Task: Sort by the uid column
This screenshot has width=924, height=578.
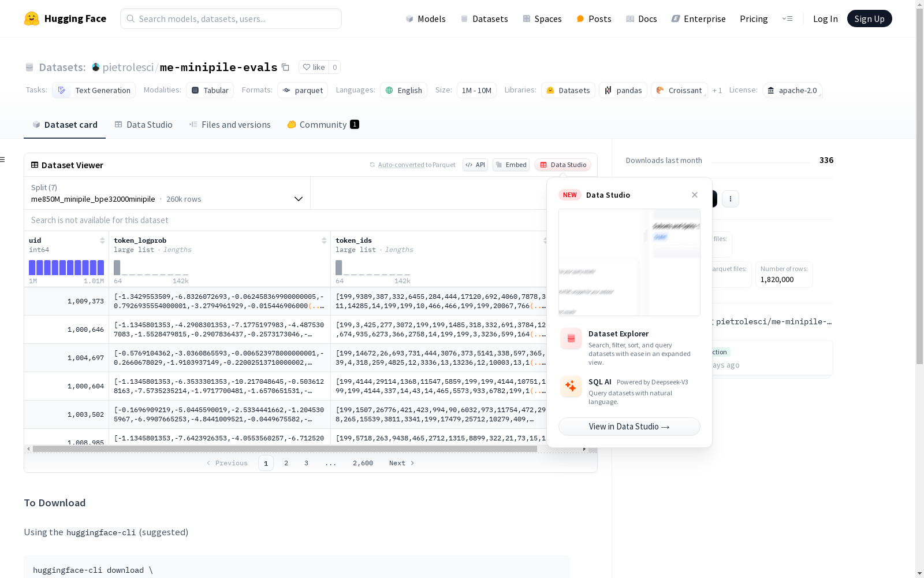Action: 102,240
